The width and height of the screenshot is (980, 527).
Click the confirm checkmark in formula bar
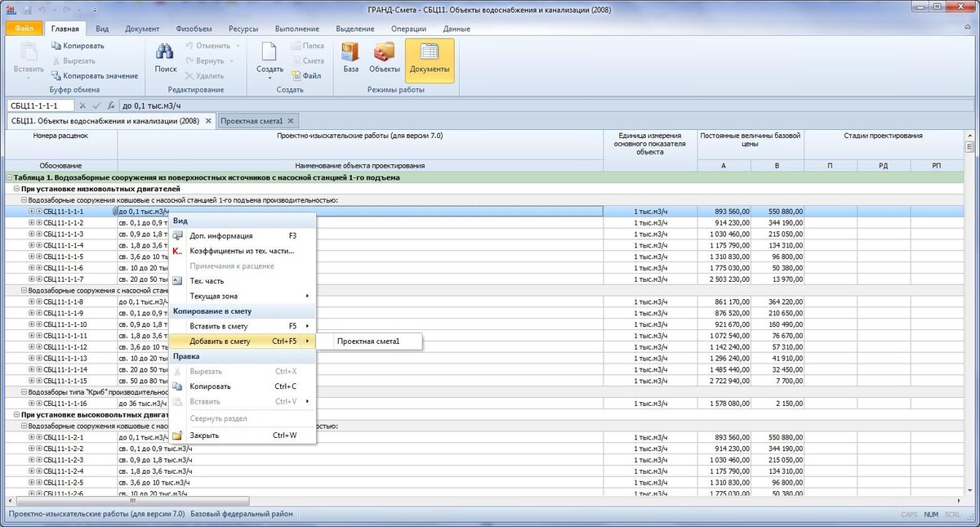click(x=96, y=105)
